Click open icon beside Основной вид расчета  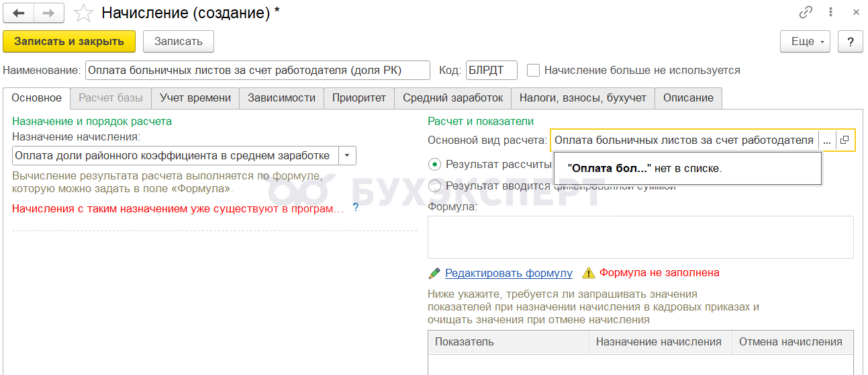pos(845,140)
